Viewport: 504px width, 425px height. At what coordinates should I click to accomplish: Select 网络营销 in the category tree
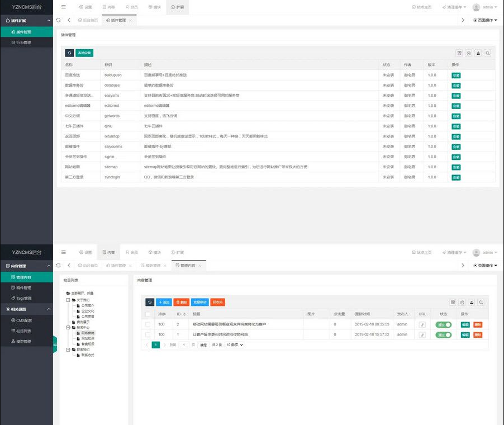click(x=88, y=333)
